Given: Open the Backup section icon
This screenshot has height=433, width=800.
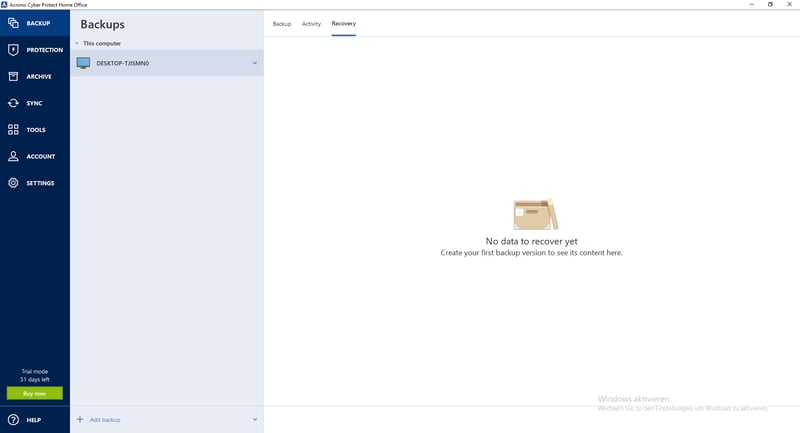Looking at the screenshot, I should pyautogui.click(x=13, y=23).
